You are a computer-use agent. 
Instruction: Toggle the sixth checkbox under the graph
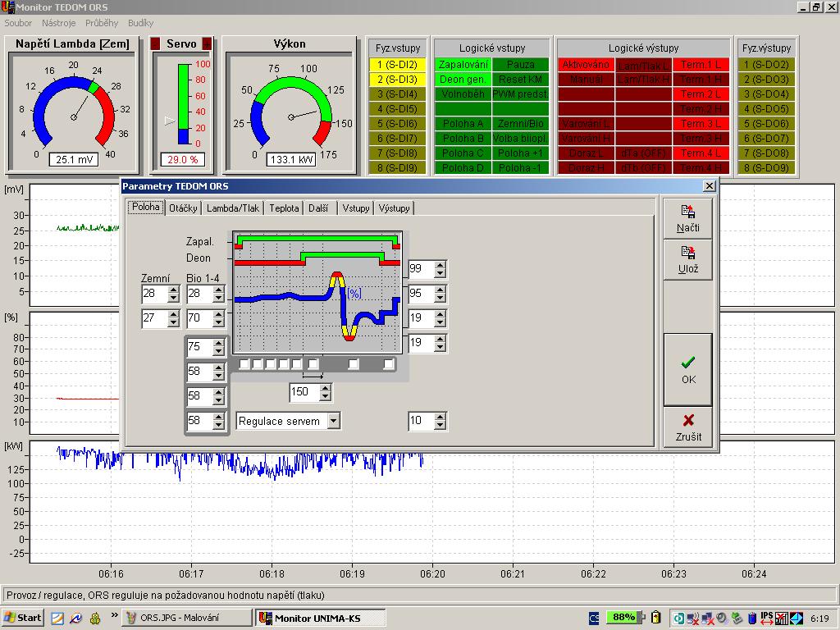click(x=313, y=364)
